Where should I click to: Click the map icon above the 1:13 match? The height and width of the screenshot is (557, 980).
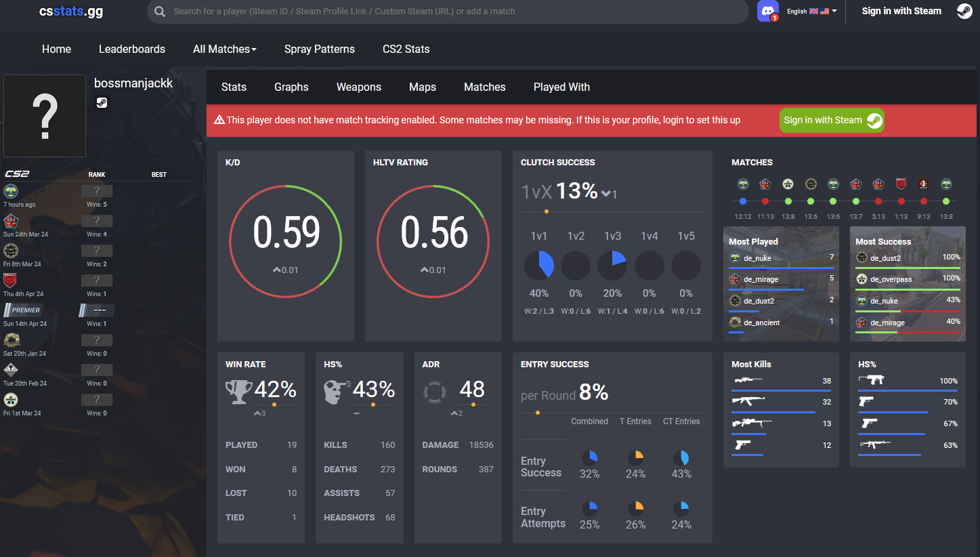click(x=901, y=184)
